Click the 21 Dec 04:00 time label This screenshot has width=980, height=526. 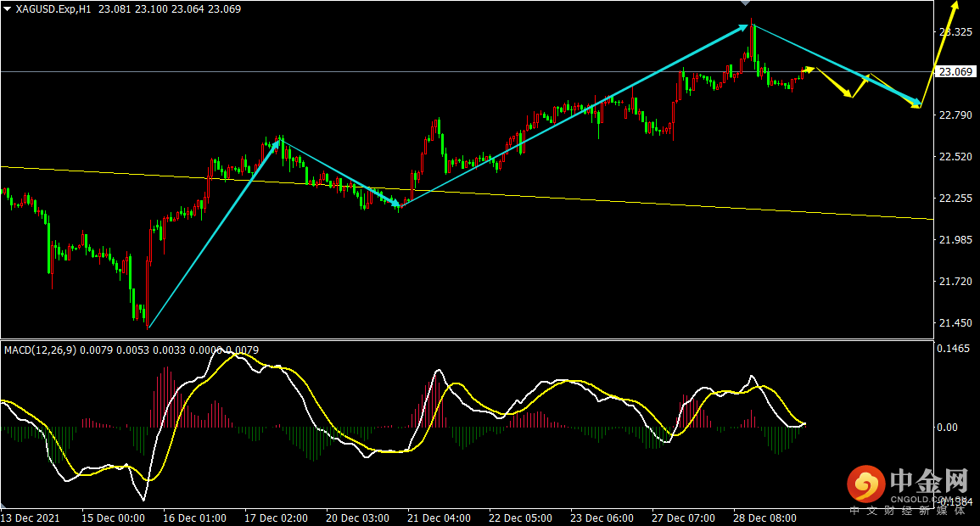(x=439, y=518)
